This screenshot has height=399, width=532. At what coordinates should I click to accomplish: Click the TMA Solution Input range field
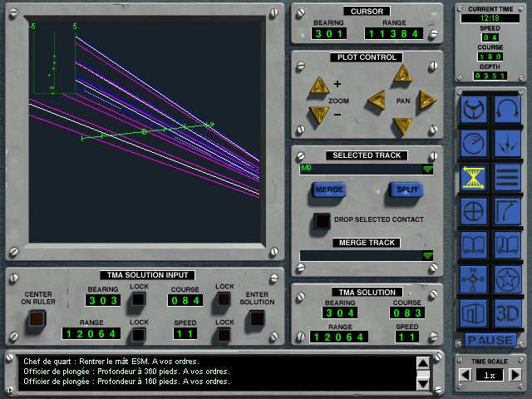91,334
